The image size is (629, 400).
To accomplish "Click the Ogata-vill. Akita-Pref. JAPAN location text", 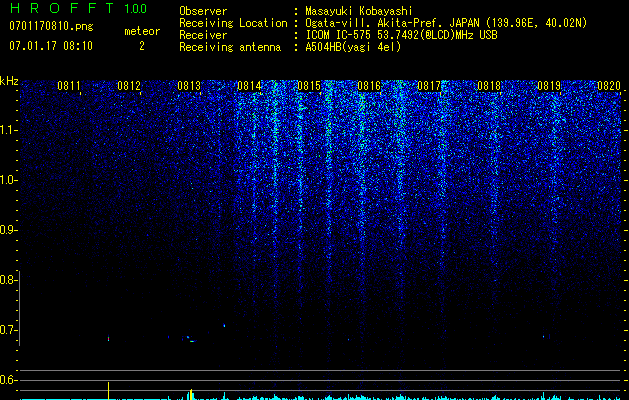I will tap(446, 23).
